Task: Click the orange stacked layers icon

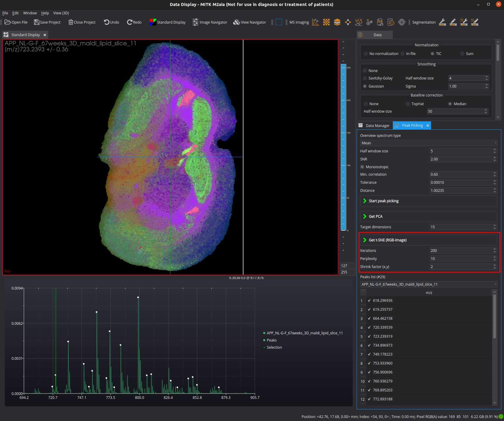Action: tap(337, 22)
